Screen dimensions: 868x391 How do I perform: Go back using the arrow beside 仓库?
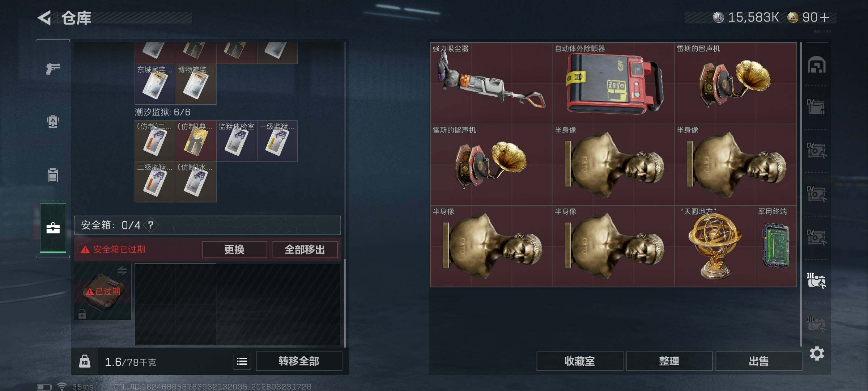tap(44, 18)
